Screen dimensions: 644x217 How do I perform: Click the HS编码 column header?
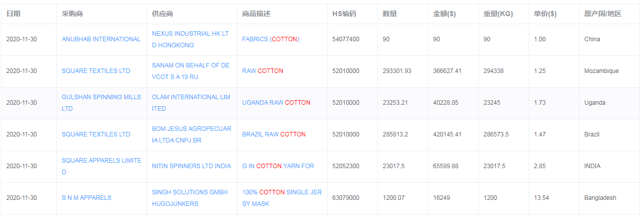(x=344, y=14)
